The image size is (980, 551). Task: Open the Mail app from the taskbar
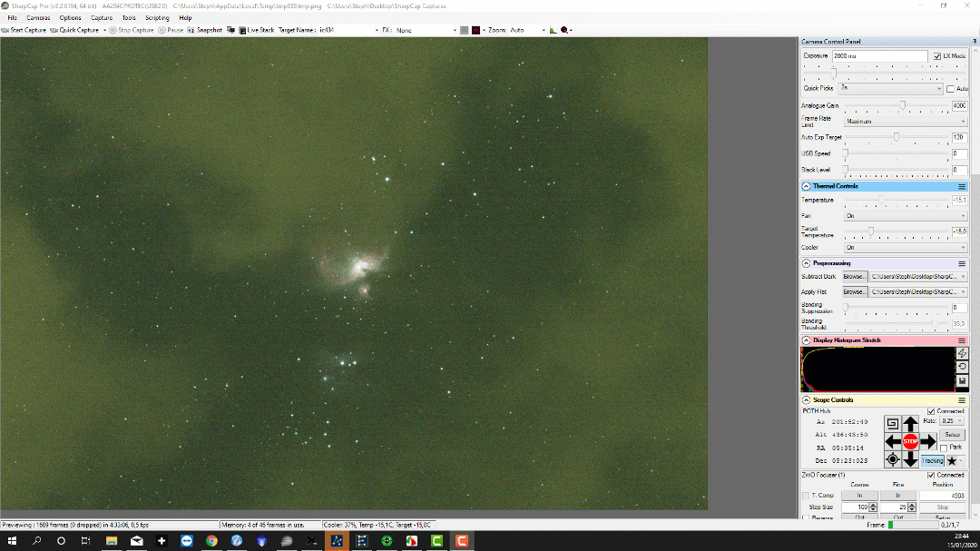[136, 541]
